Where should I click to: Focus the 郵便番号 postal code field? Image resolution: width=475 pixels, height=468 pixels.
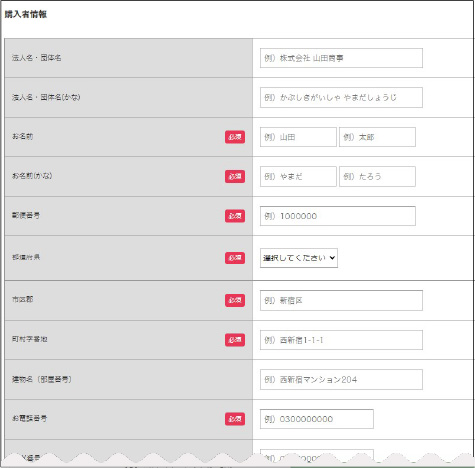tap(338, 216)
